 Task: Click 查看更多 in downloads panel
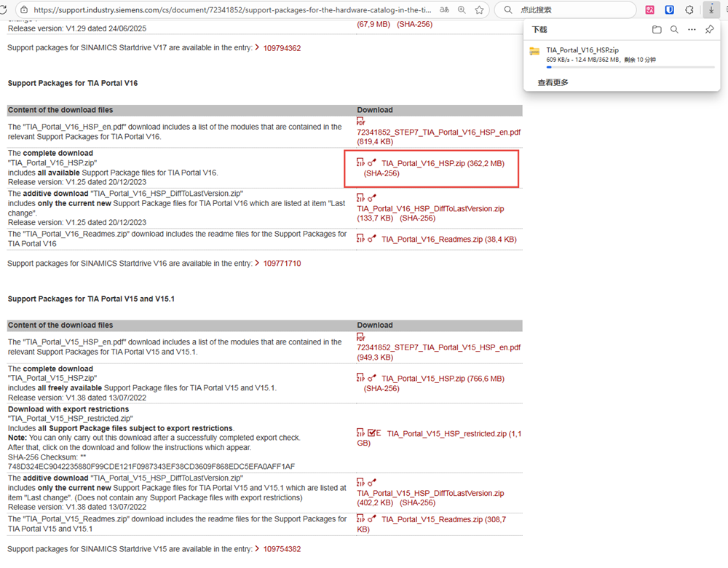(553, 83)
